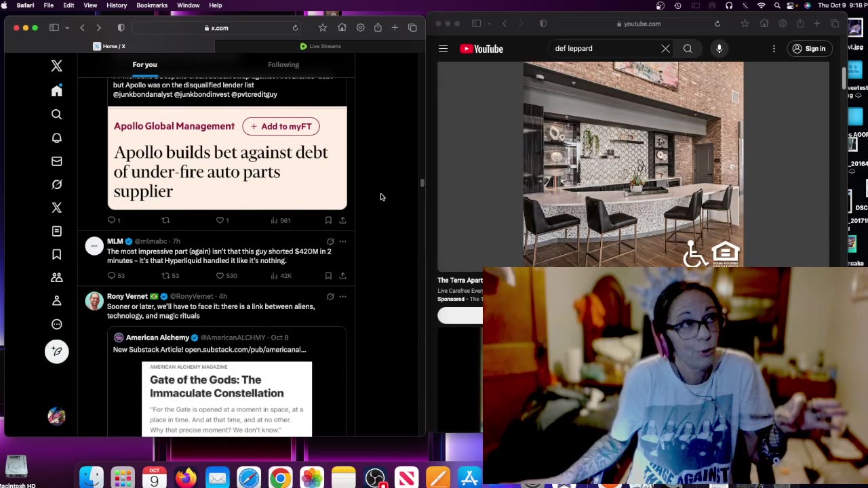Go to the YouTube home logo
Screen dimensions: 868x488
tap(481, 49)
